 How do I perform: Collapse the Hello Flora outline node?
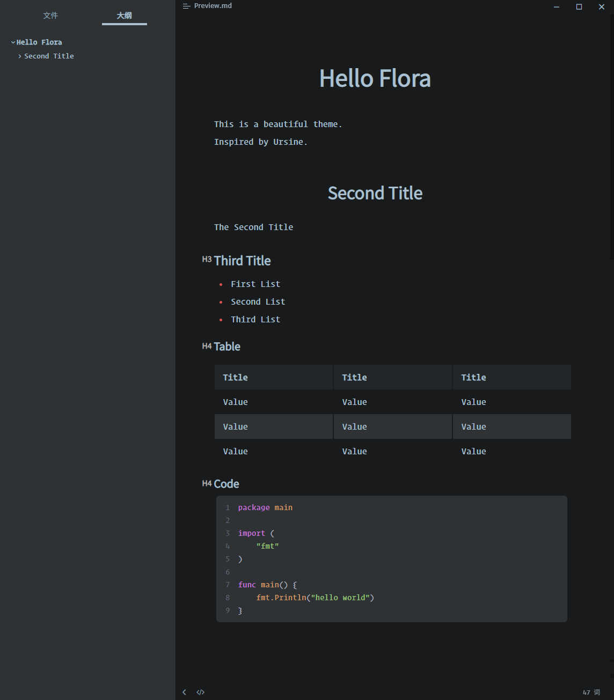tap(12, 42)
